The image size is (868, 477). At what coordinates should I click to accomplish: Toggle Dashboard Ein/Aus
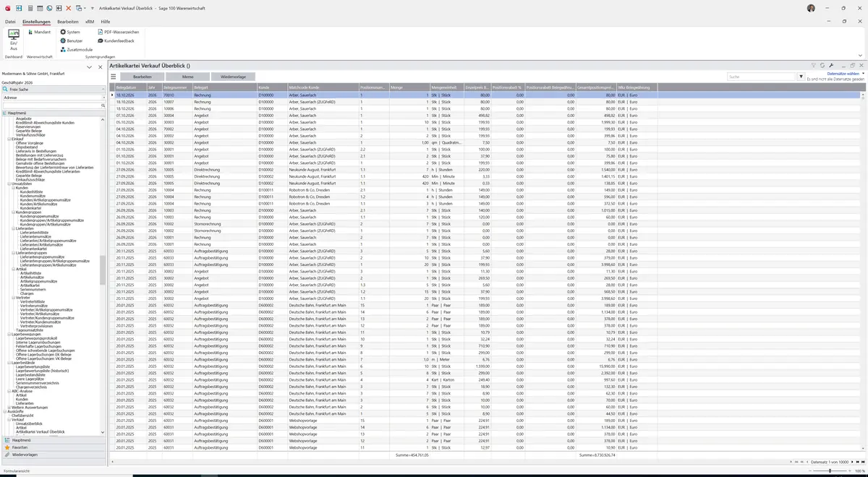[x=13, y=40]
